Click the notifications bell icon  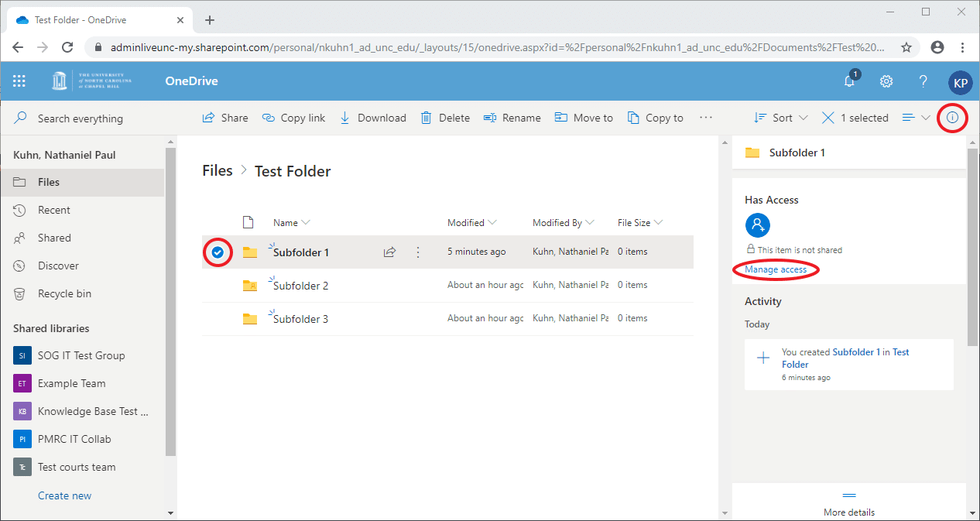[x=850, y=81]
